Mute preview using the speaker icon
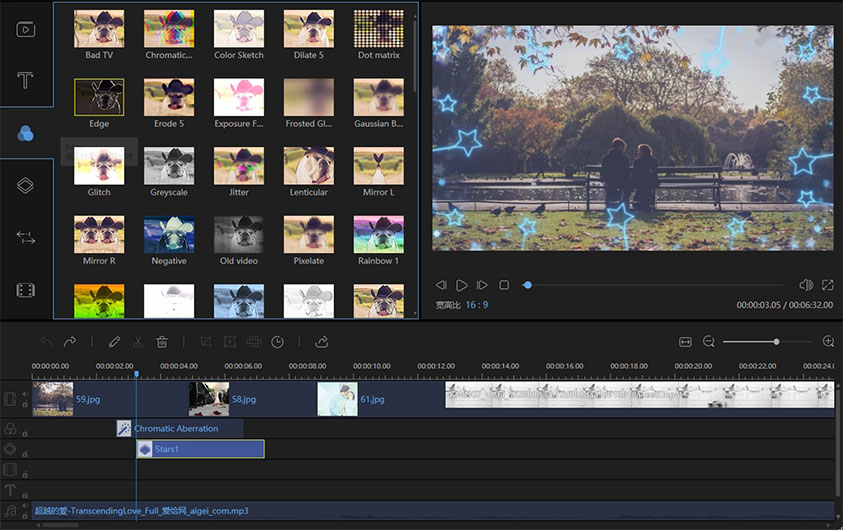This screenshot has height=530, width=843. 806,285
